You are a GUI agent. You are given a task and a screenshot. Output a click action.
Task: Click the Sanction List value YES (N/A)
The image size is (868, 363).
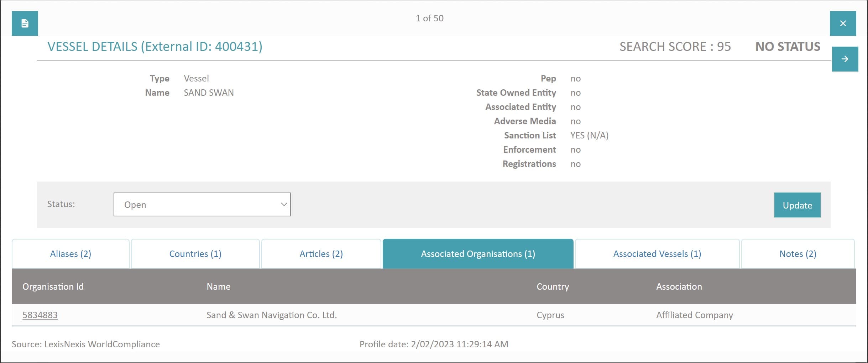click(x=589, y=135)
